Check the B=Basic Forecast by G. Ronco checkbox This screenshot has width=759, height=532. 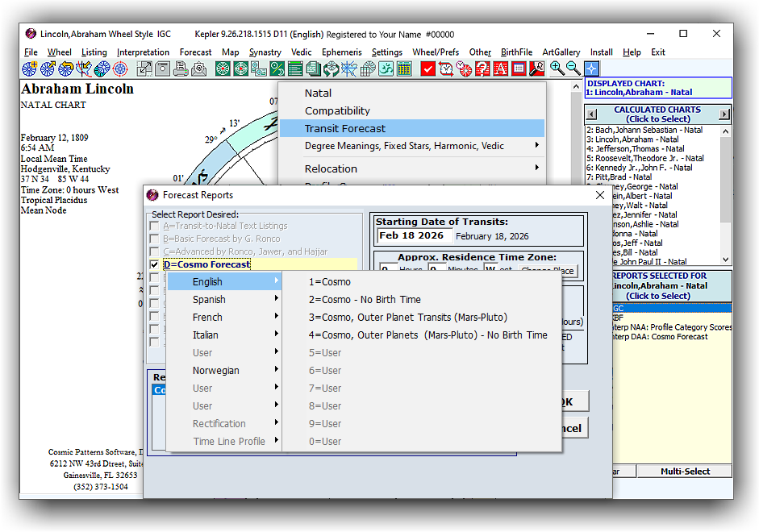click(154, 239)
